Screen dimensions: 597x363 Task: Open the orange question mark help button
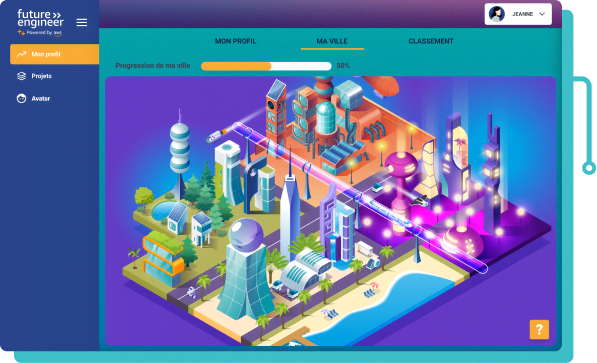click(539, 329)
